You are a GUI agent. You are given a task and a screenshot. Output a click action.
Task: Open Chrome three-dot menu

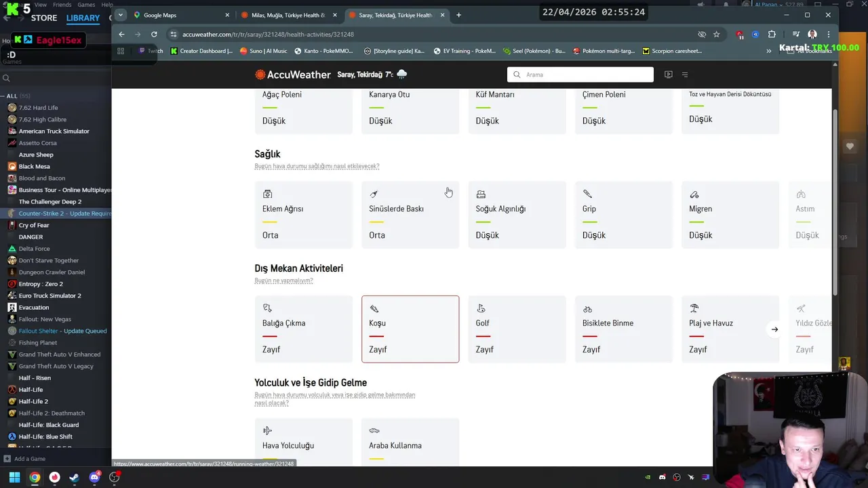point(828,34)
